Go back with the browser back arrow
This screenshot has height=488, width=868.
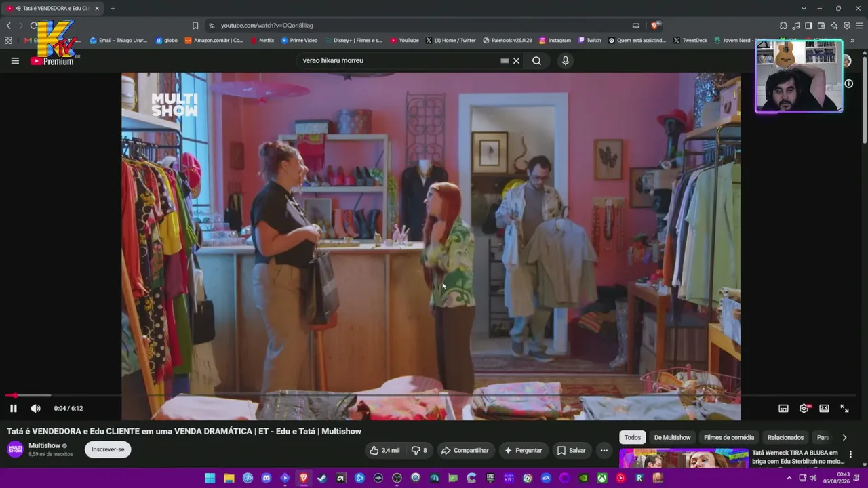pos(9,26)
